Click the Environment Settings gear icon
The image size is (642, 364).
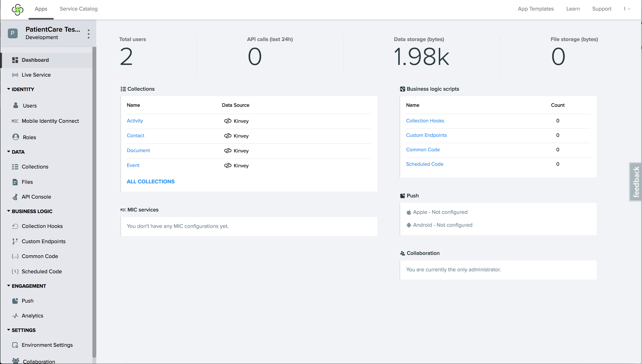pos(15,345)
